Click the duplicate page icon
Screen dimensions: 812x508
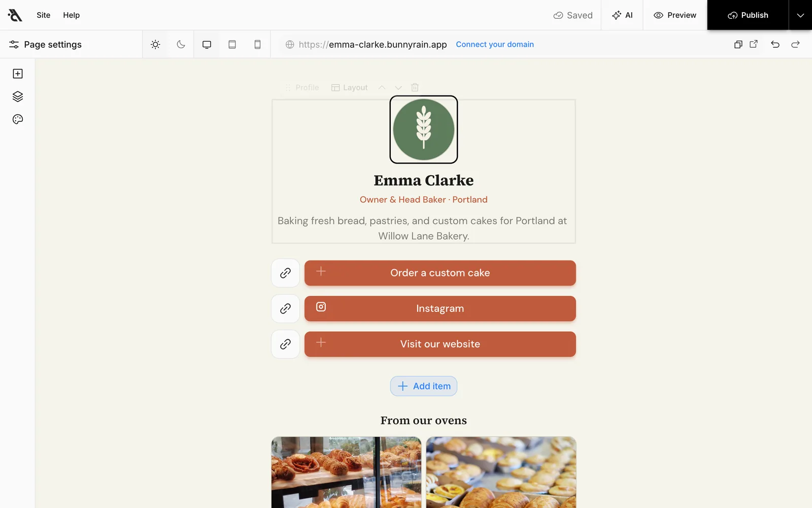[x=738, y=44]
